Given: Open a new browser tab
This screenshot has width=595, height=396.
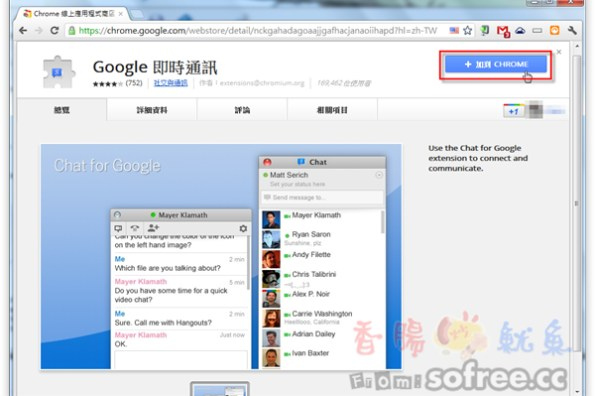Looking at the screenshot, I should click(137, 14).
